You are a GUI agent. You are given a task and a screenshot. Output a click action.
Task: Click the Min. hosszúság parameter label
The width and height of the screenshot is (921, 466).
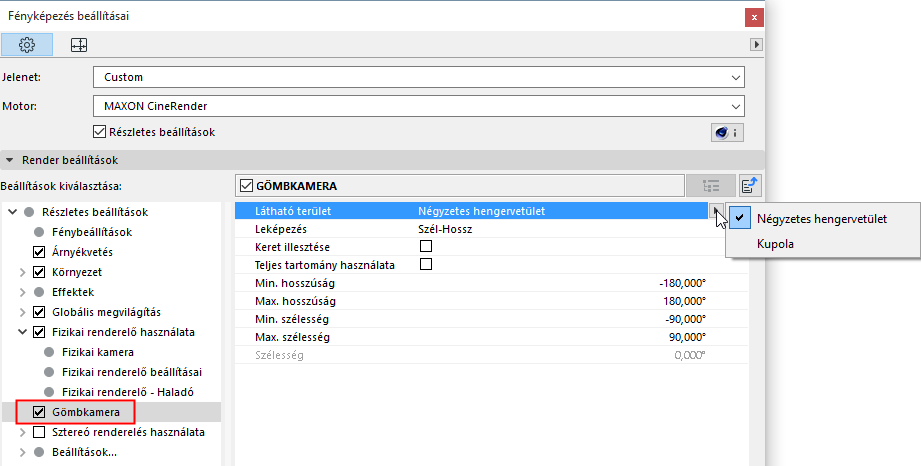(x=295, y=283)
